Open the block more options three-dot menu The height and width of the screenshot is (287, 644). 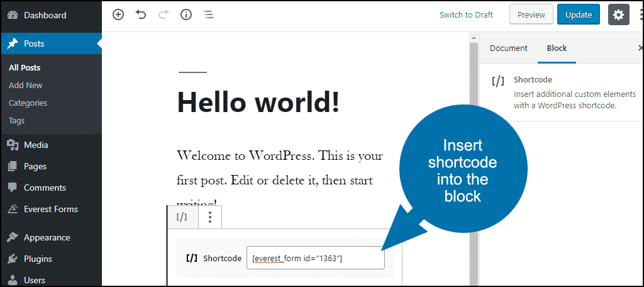[210, 217]
